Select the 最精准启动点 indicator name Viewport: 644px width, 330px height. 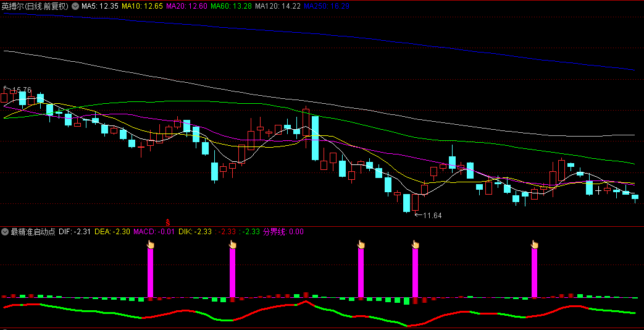pyautogui.click(x=33, y=232)
